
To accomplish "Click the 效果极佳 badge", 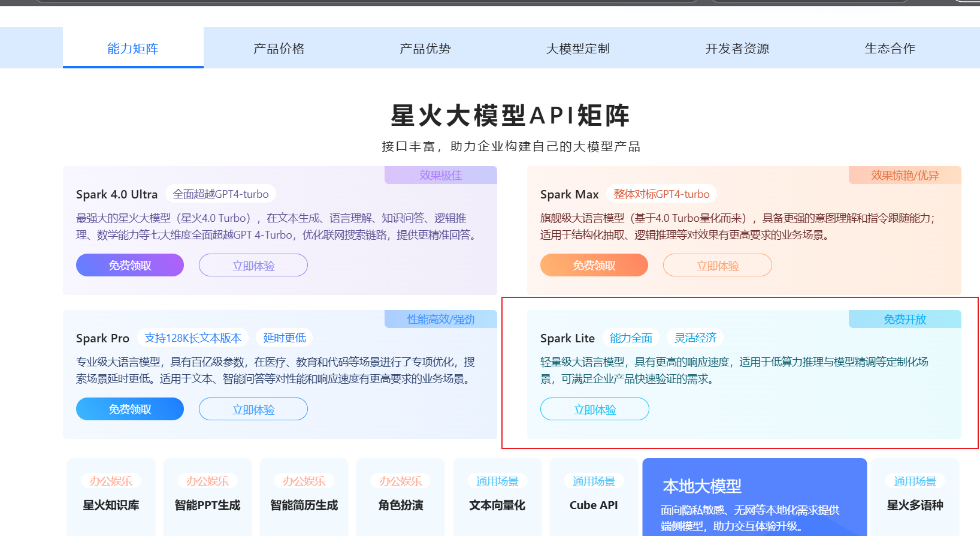I will point(441,175).
